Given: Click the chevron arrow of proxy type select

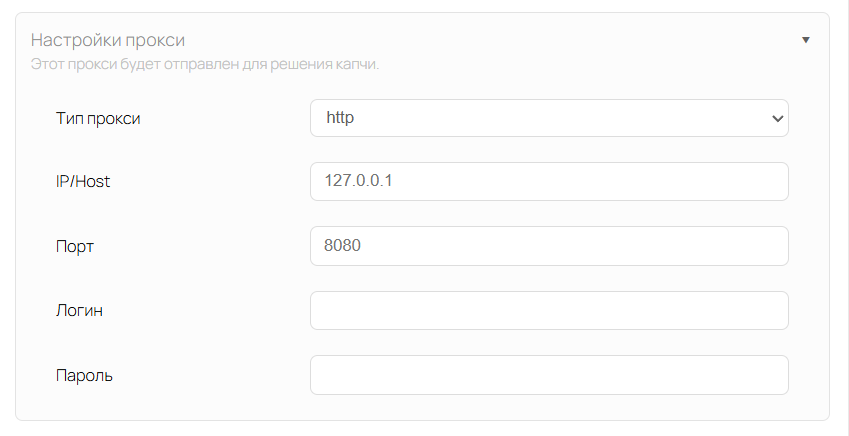Looking at the screenshot, I should point(777,118).
